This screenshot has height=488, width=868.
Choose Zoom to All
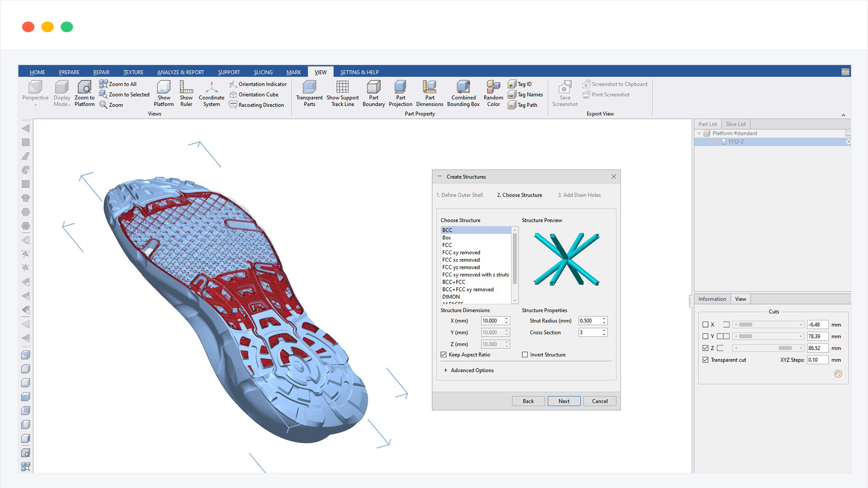pos(118,84)
